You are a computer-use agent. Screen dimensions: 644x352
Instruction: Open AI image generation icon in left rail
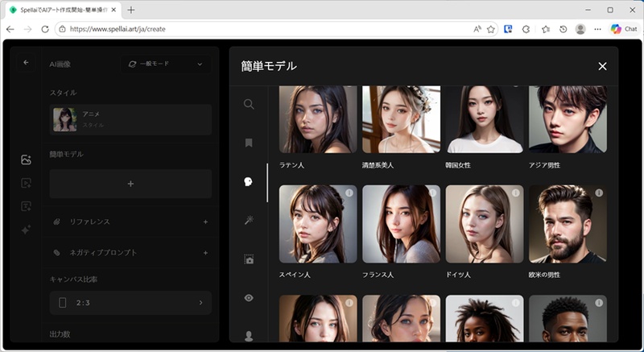pyautogui.click(x=26, y=159)
